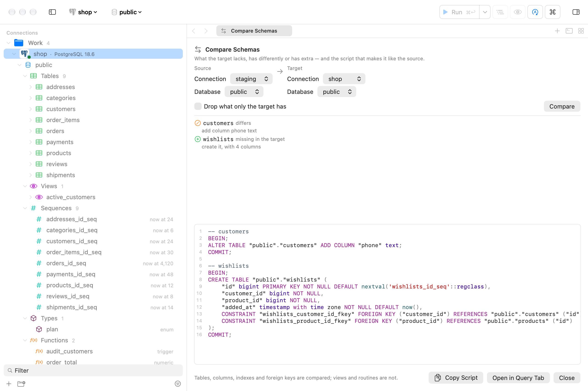
Task: Click the Functions f(x) icon
Action: [34, 340]
